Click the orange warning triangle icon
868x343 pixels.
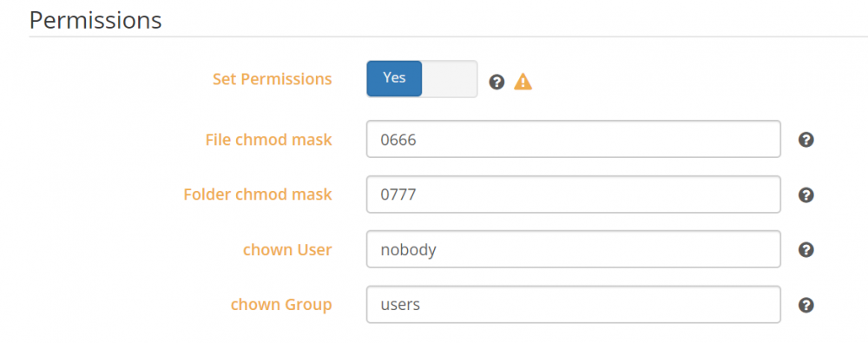(523, 82)
